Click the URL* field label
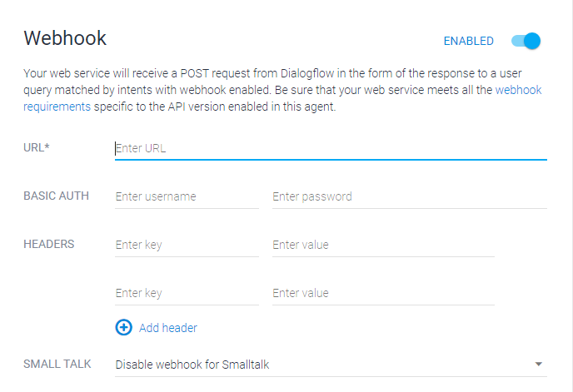 click(x=37, y=148)
